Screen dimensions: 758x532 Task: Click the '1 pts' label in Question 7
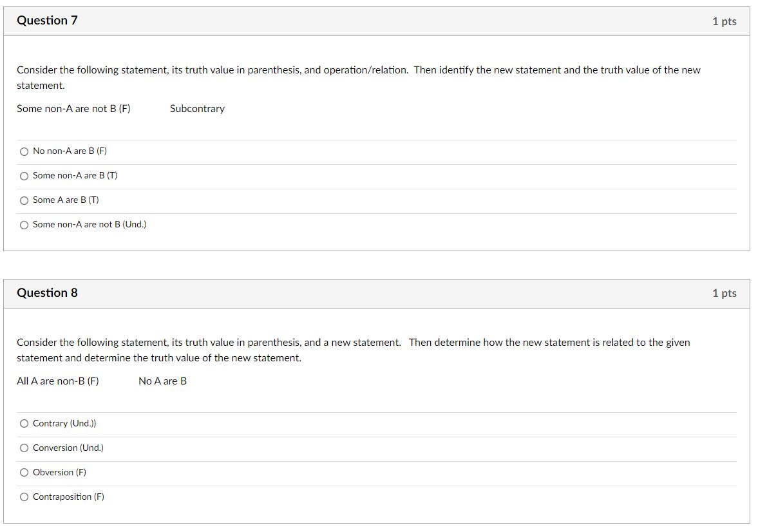[724, 21]
